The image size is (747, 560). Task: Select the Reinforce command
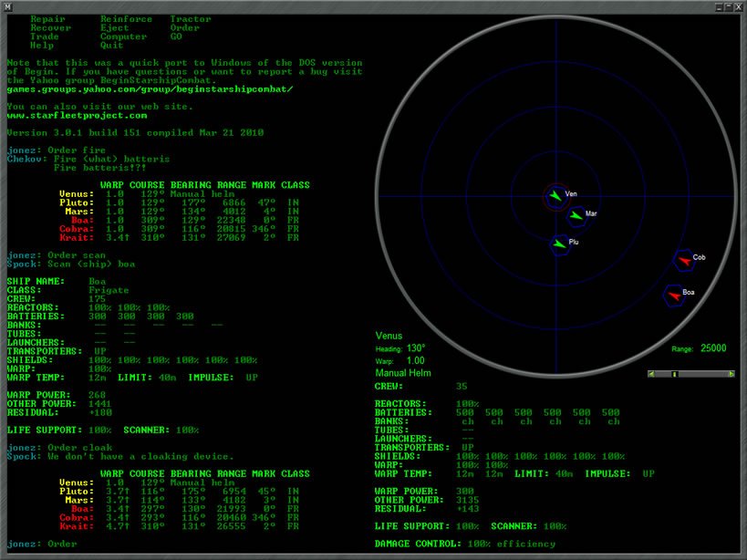click(x=126, y=19)
